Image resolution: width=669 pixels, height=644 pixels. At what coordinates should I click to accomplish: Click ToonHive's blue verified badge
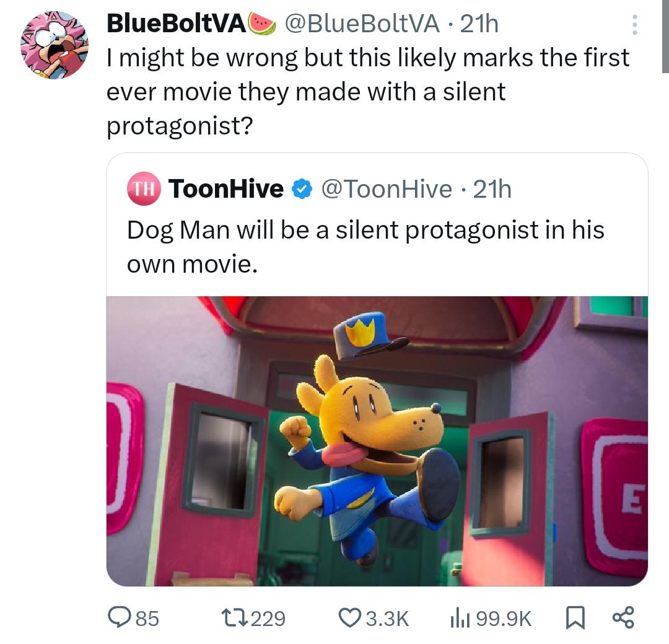[x=302, y=189]
